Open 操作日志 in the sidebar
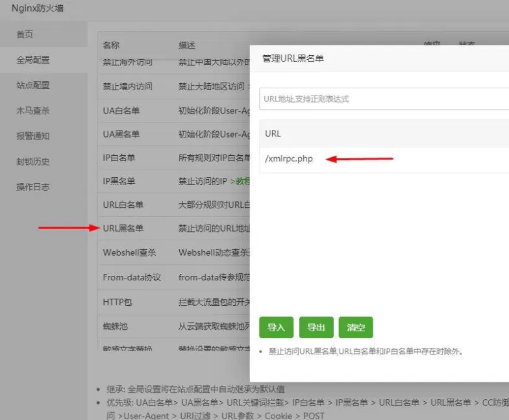509x420 pixels. [x=33, y=187]
